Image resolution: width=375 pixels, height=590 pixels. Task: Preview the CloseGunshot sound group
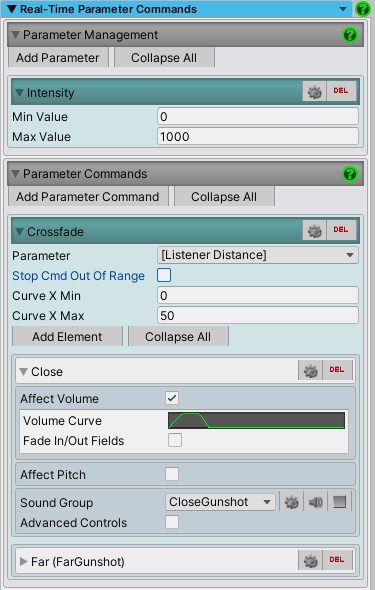(316, 502)
